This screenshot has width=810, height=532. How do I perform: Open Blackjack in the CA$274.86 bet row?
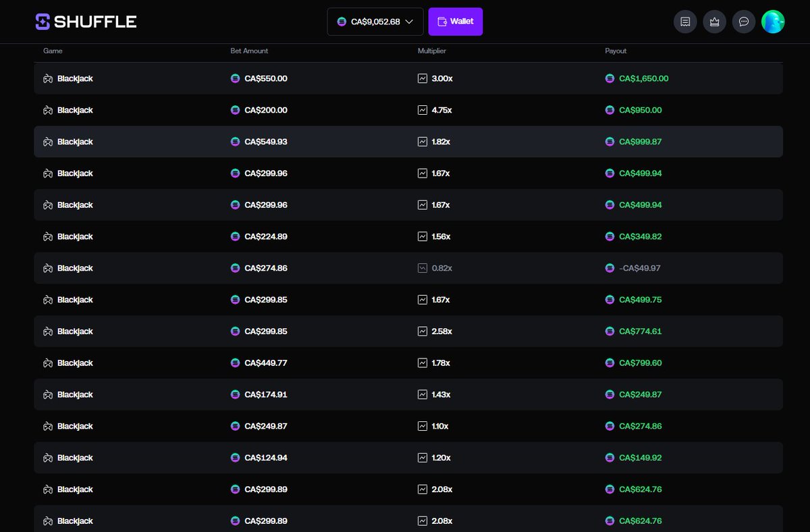[x=75, y=268]
